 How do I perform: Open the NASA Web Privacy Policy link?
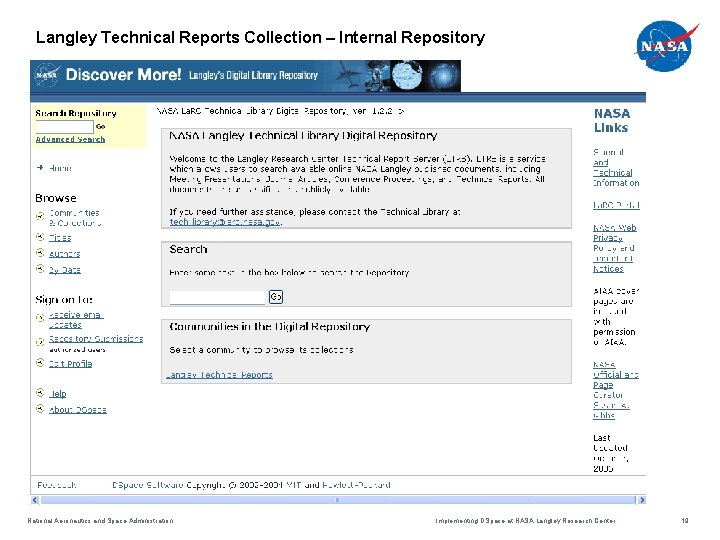click(614, 248)
